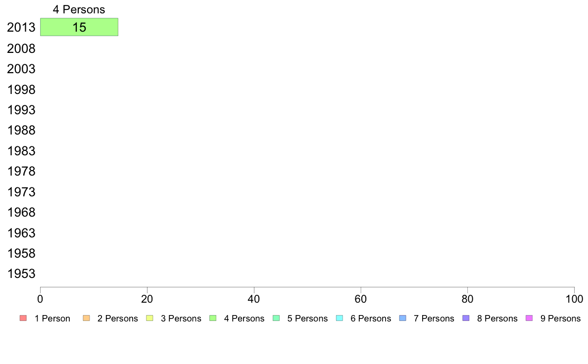The width and height of the screenshot is (588, 364).
Task: Click the 2 Persons legend swatch
Action: click(x=86, y=318)
